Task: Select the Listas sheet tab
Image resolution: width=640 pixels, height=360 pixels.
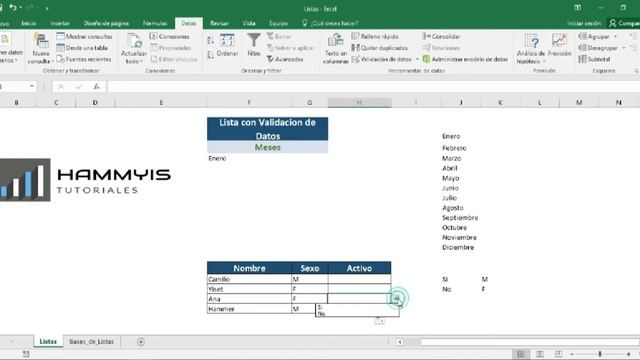Action: 48,342
